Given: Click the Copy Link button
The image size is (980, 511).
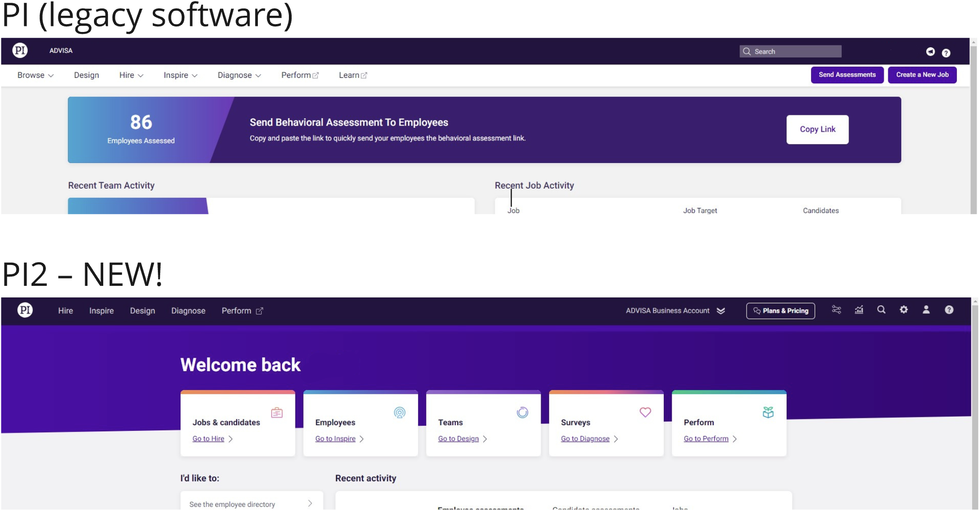Looking at the screenshot, I should (x=817, y=129).
